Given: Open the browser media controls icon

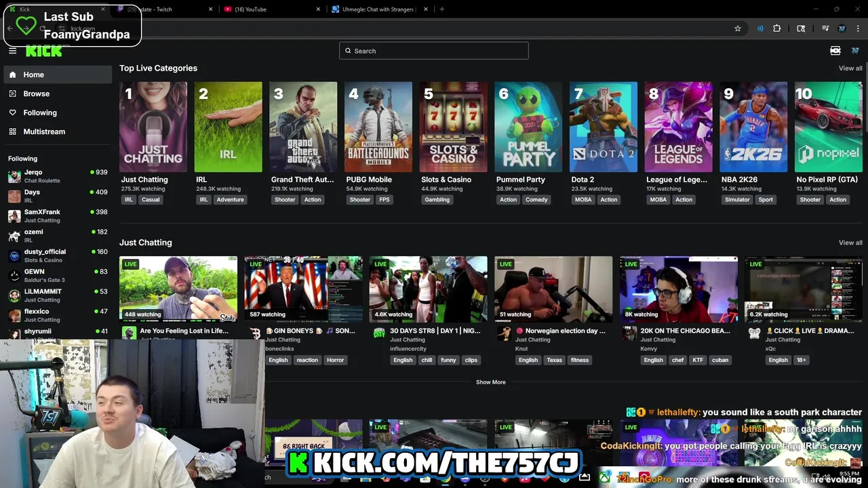Looking at the screenshot, I should coord(825,28).
